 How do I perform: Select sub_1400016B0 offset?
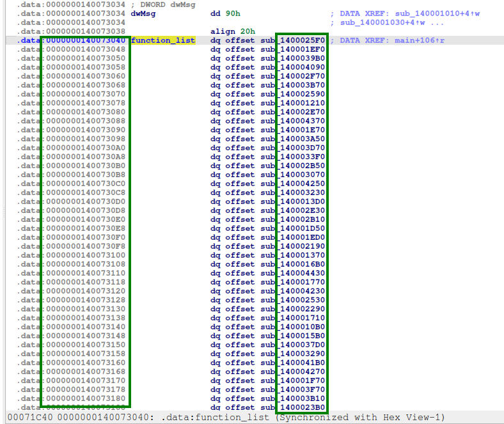(293, 264)
